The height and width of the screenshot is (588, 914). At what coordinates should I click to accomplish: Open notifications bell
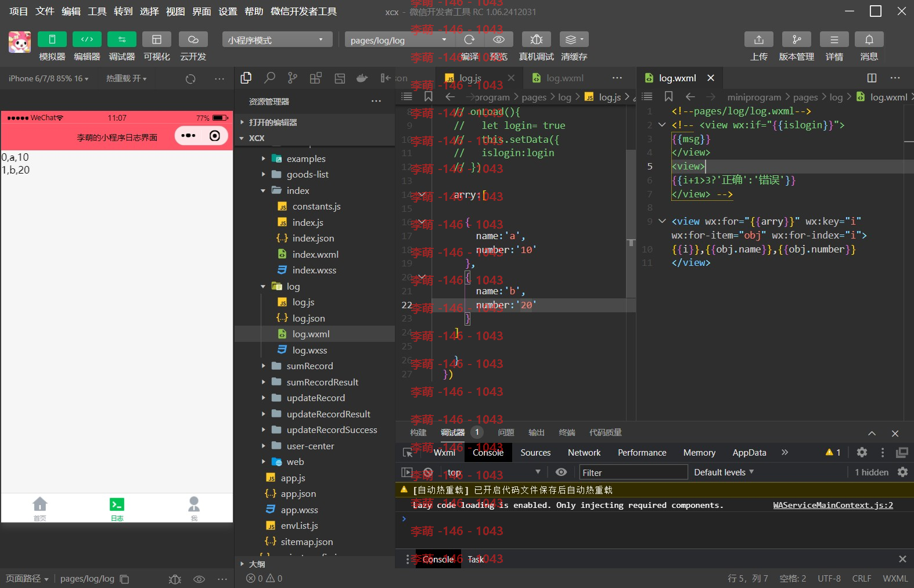[x=869, y=39]
